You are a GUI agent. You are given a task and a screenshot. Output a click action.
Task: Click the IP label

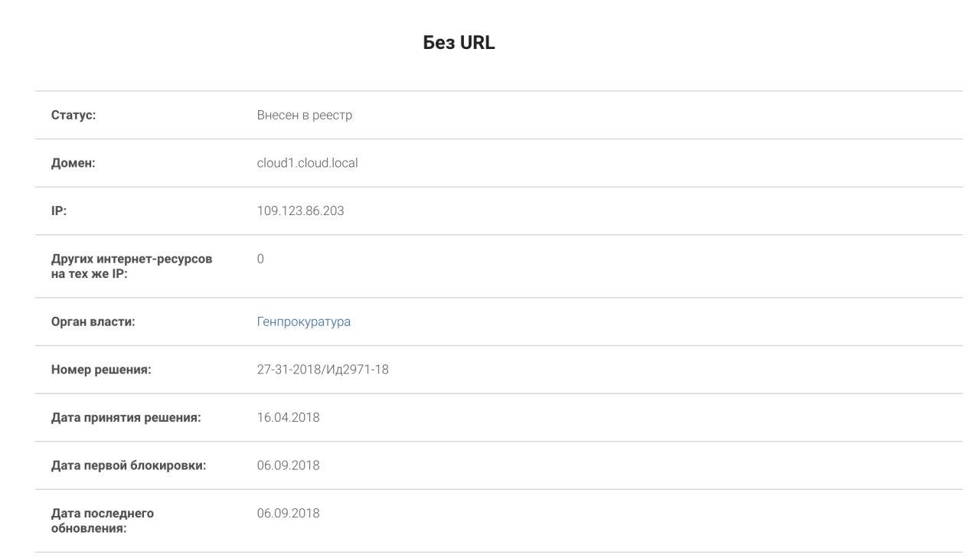tap(59, 210)
